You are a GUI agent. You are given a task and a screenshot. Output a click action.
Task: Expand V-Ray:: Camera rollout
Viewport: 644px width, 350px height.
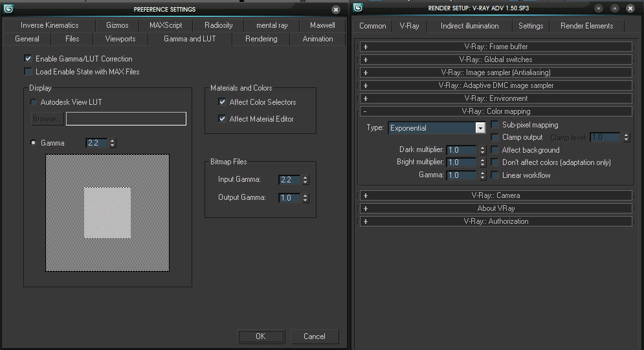[x=496, y=195]
